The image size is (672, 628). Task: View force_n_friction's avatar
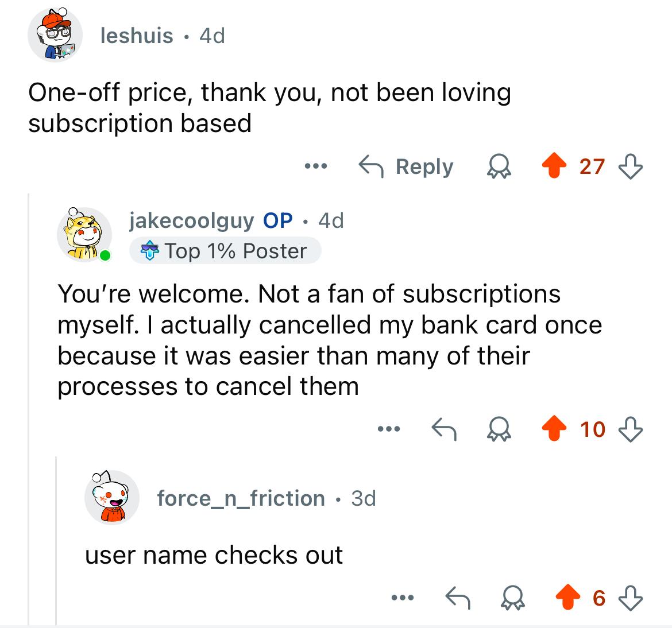pos(112,497)
